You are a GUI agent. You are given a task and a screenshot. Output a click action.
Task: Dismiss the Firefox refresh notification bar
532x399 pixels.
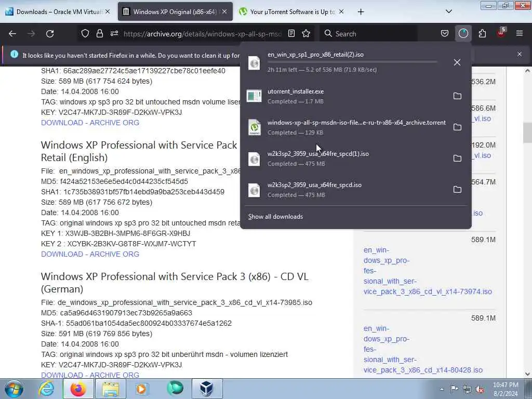pos(520,54)
